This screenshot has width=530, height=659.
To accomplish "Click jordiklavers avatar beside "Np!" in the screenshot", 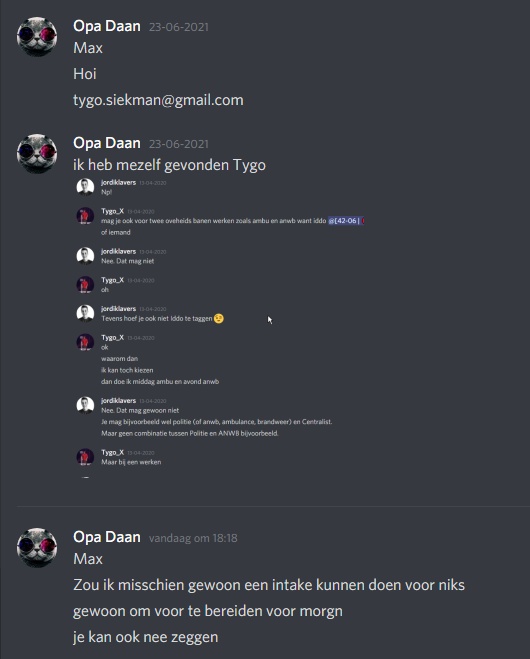I will [85, 187].
